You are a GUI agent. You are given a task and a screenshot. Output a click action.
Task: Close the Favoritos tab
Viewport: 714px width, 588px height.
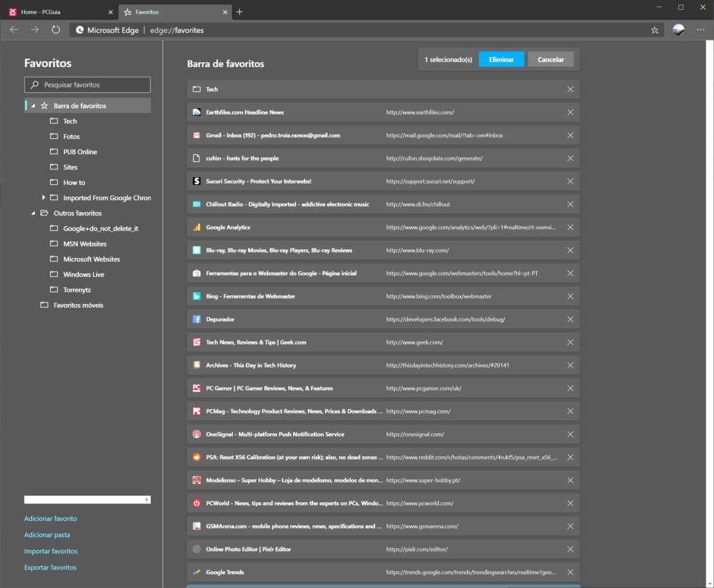click(225, 13)
